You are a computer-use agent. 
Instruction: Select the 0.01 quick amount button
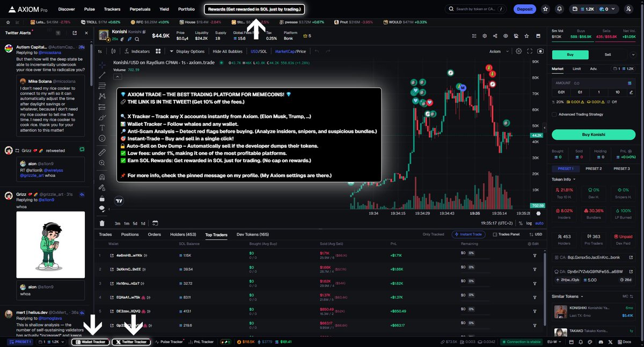click(562, 92)
